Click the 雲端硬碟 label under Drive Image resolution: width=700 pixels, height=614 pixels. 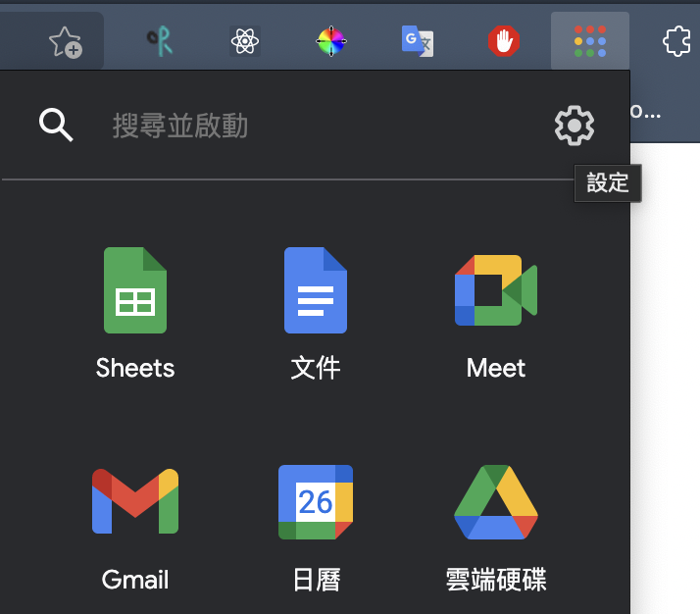[496, 580]
